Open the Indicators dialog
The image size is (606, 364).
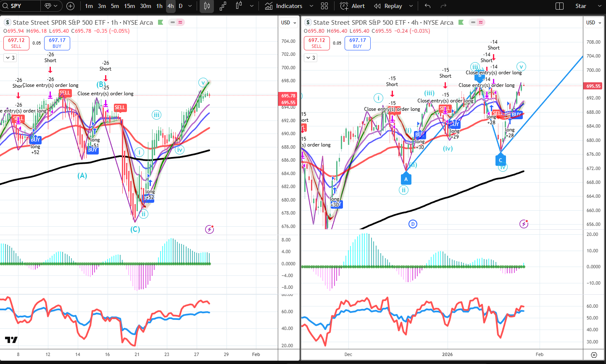click(x=284, y=6)
